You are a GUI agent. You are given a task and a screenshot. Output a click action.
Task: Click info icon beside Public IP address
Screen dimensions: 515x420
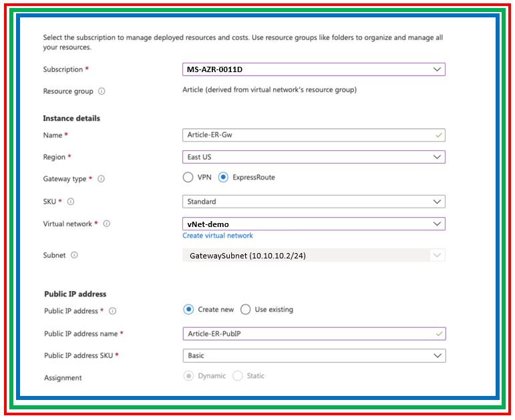click(x=112, y=311)
